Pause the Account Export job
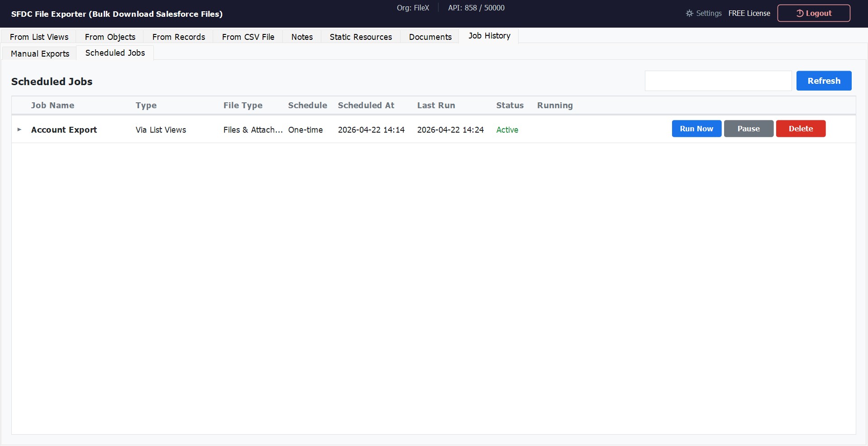The image size is (868, 446). (x=748, y=129)
